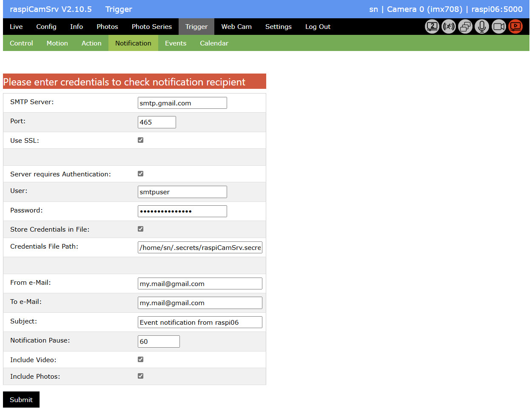Click the microphone audio icon
Screen dimensions: 532x411
[x=482, y=27]
